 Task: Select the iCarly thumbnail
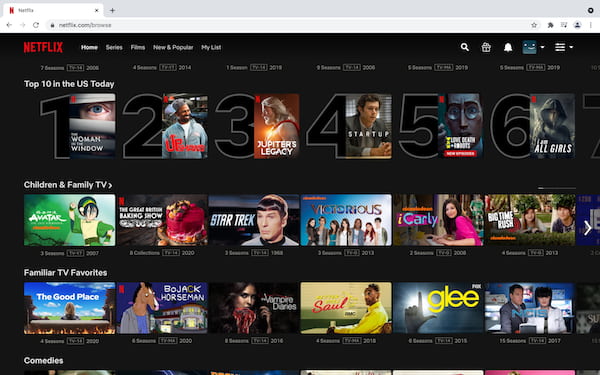tap(438, 220)
